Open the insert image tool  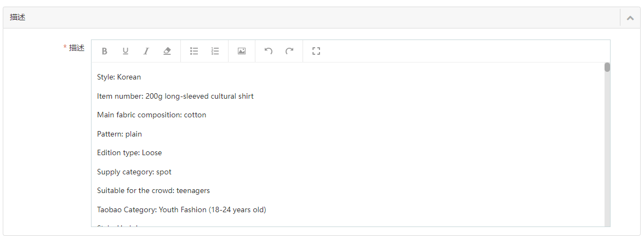click(242, 51)
